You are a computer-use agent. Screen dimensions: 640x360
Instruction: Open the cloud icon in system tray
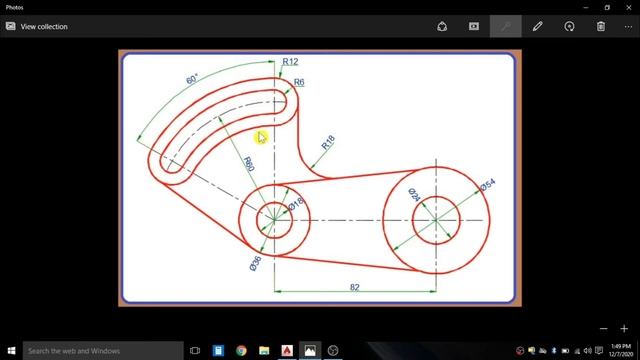(542, 351)
